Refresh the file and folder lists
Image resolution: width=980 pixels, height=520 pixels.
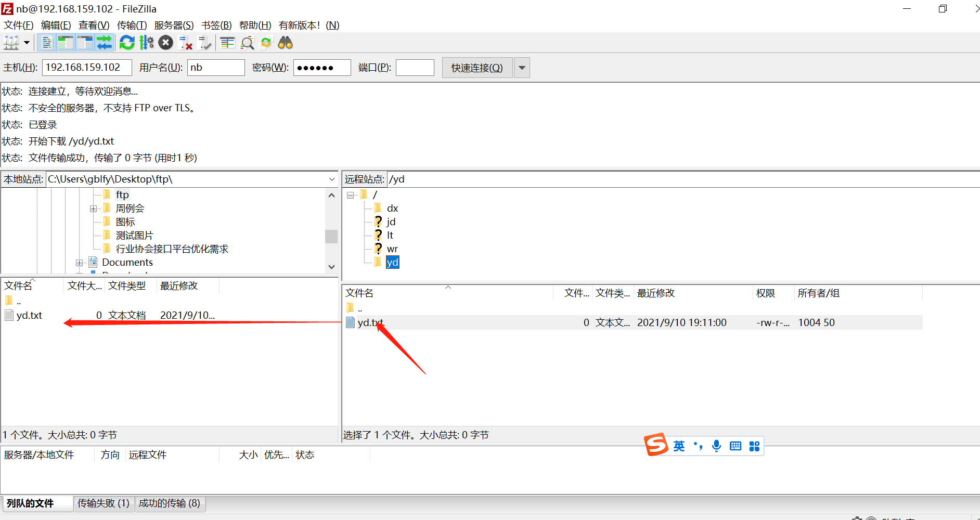click(x=127, y=43)
